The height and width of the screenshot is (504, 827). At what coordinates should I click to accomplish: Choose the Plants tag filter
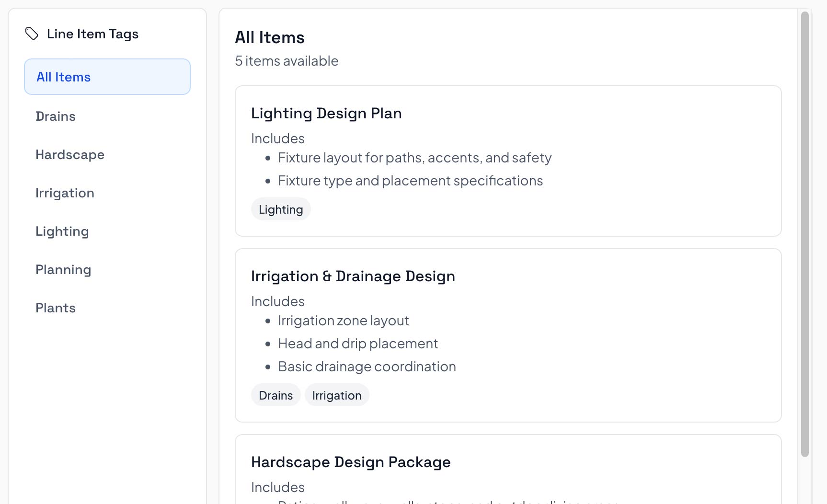56,308
